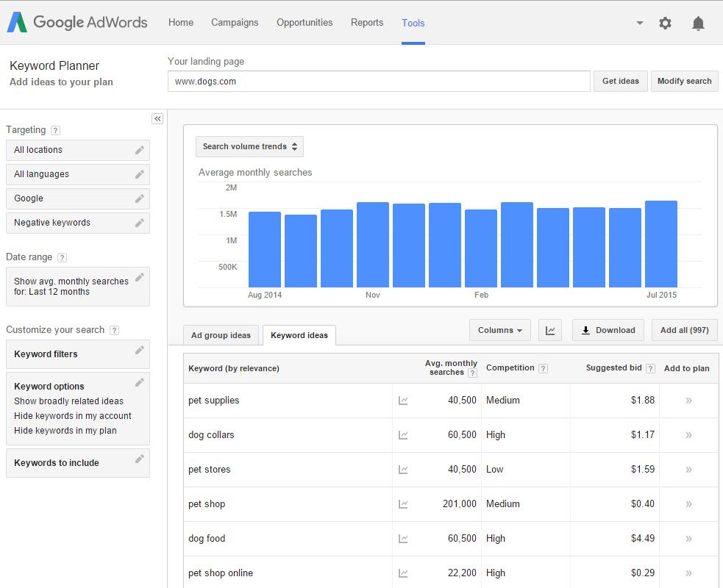Open the account dropdown arrow
723x588 pixels.
click(640, 23)
